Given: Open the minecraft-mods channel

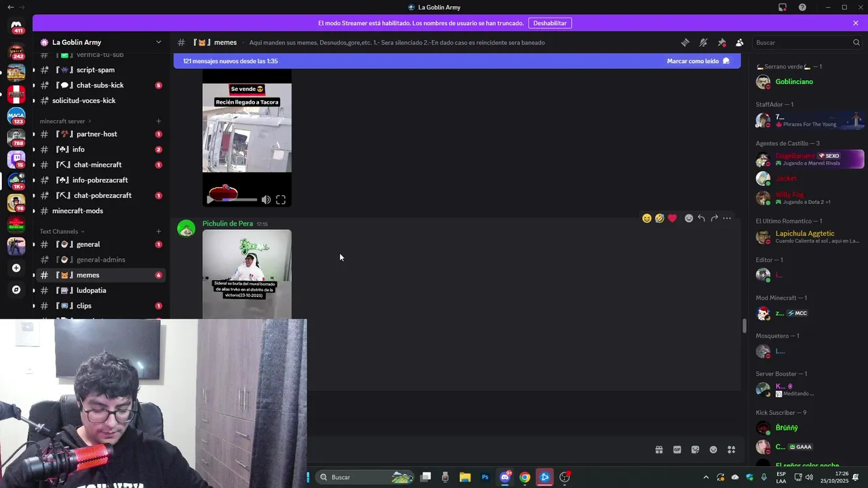Looking at the screenshot, I should point(99,211).
